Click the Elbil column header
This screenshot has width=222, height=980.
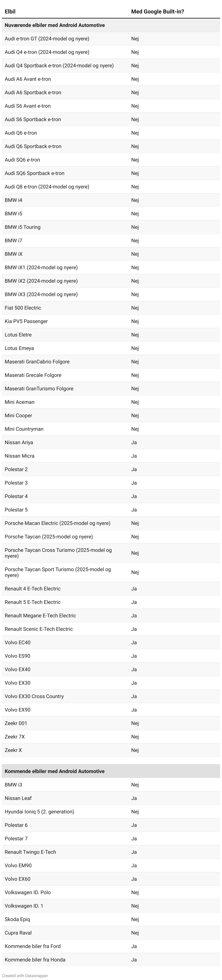[x=10, y=12]
